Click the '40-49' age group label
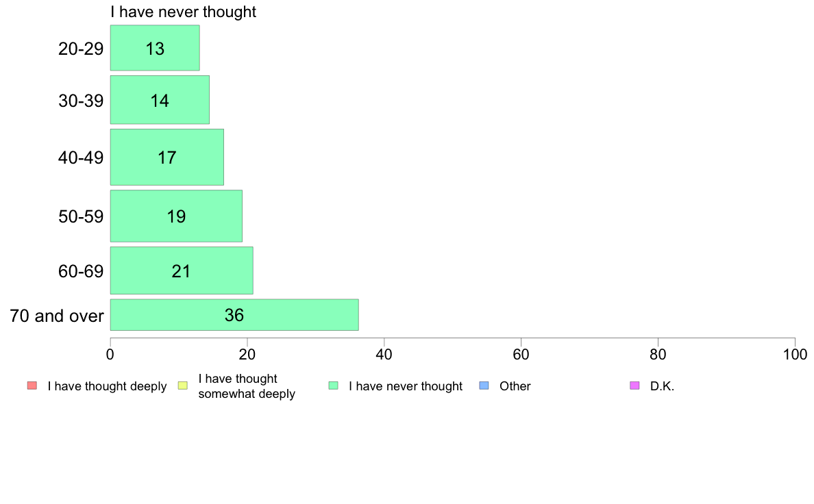The height and width of the screenshot is (504, 814). coord(81,157)
